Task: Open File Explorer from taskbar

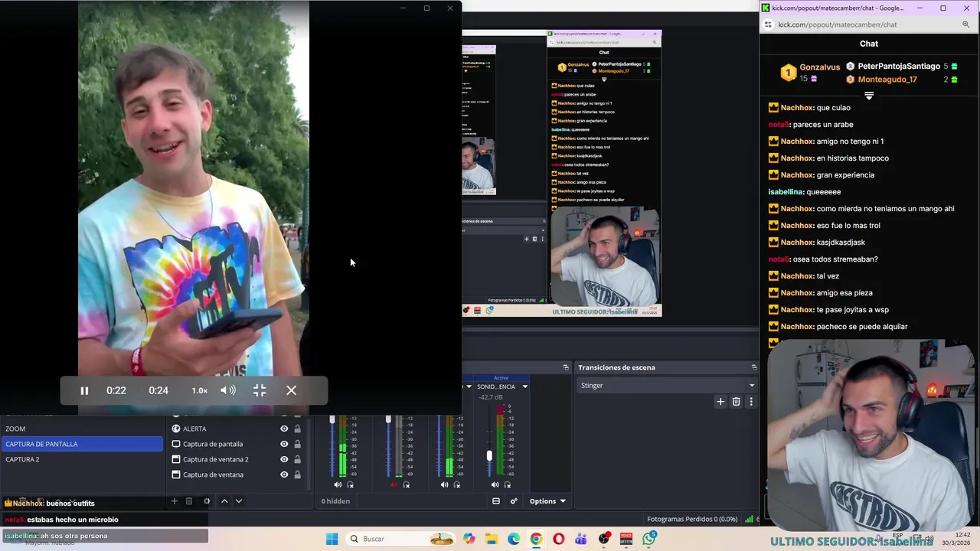Action: 492,539
